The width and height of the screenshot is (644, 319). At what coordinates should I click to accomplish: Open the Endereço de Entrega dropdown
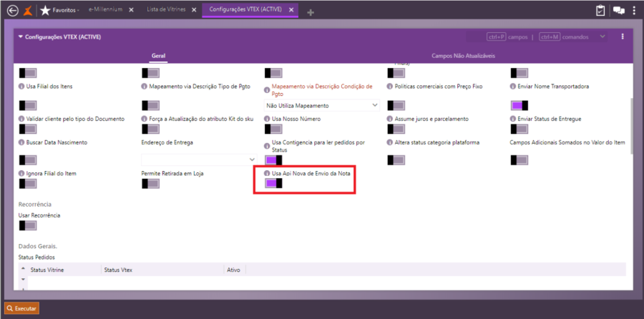pyautogui.click(x=199, y=159)
